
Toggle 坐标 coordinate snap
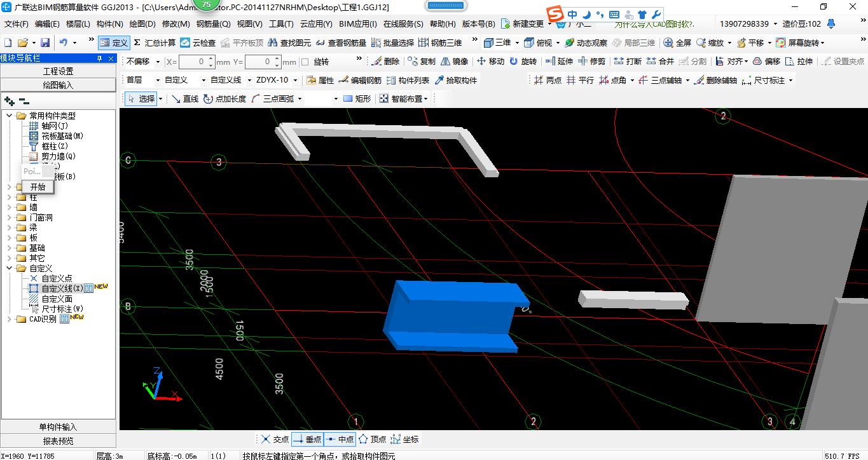coord(405,439)
